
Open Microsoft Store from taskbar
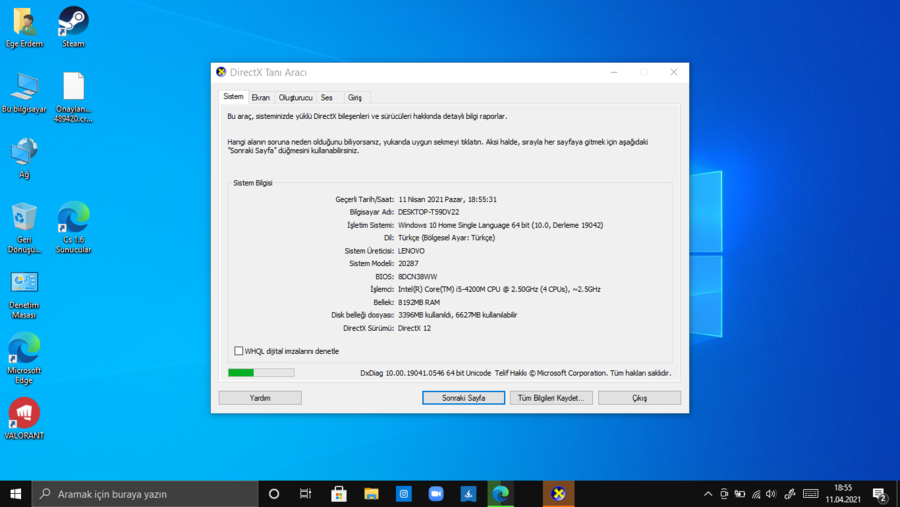339,494
